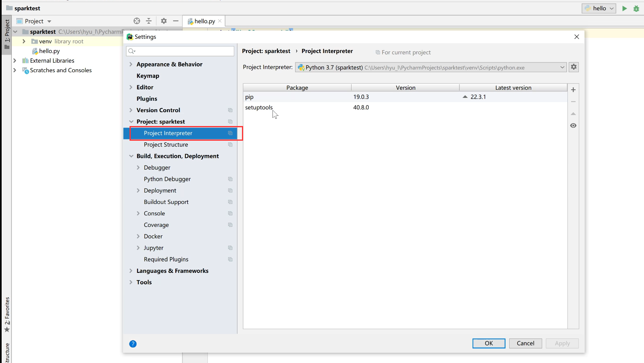Select the pip package row
The width and height of the screenshot is (644, 363).
(x=405, y=97)
